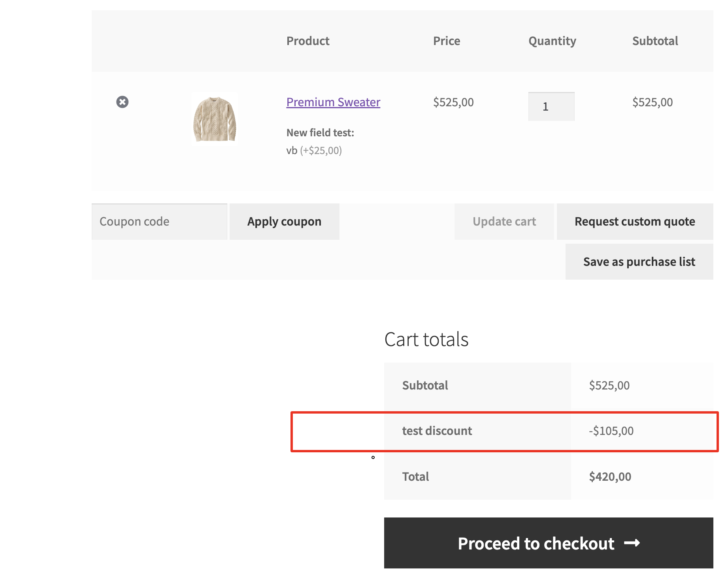Click the arrow icon on checkout button

(x=632, y=544)
